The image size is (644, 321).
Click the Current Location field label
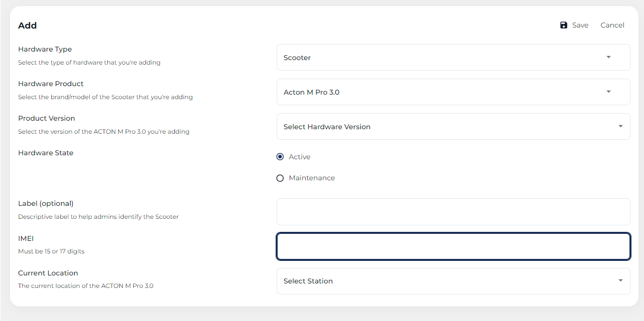pos(48,273)
